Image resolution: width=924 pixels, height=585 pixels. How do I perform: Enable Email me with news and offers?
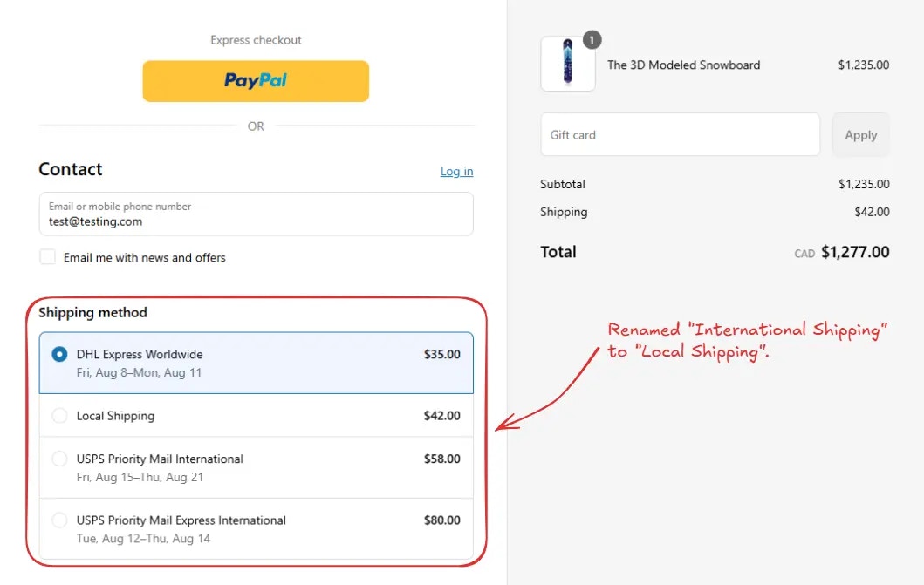pyautogui.click(x=48, y=257)
